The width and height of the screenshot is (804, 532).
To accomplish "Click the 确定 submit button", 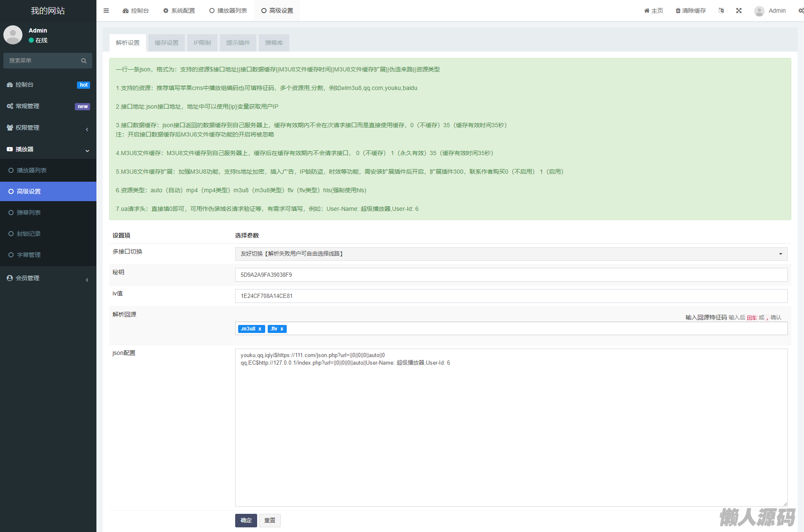I will pyautogui.click(x=246, y=521).
